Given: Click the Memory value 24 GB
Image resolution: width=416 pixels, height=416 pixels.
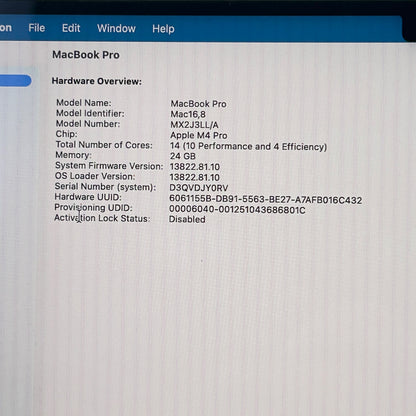Looking at the screenshot, I should tap(183, 156).
